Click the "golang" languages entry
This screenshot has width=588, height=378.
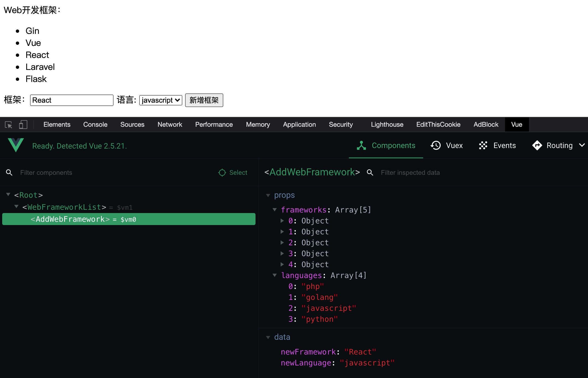pos(320,297)
